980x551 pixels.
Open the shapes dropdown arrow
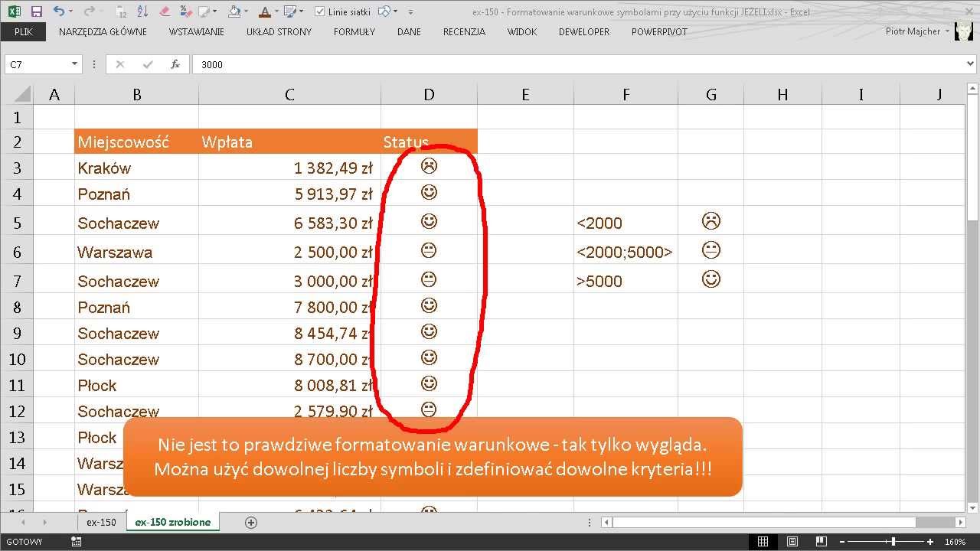pos(396,11)
